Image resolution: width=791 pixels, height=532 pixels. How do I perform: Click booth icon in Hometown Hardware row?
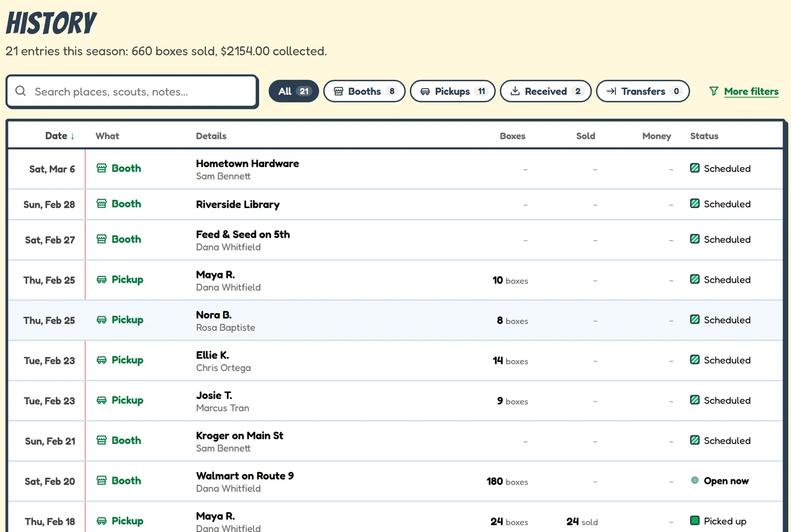pos(101,168)
